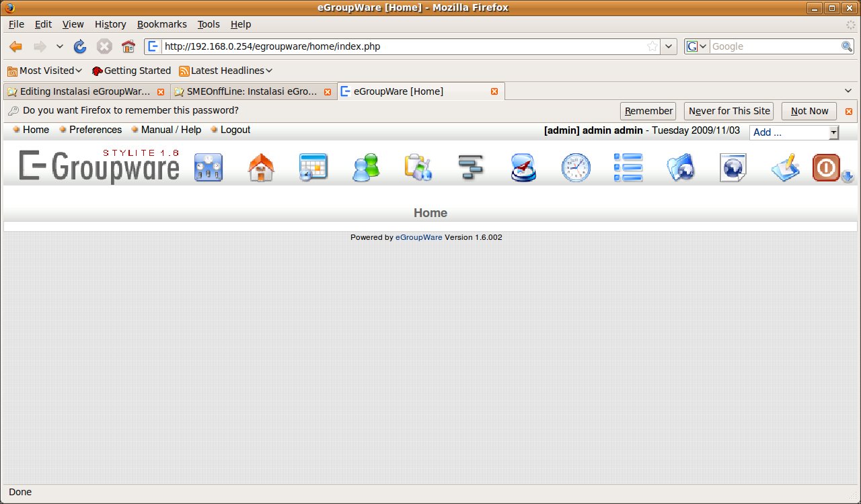Open the notepad with pencil icon
The height and width of the screenshot is (504, 861).
click(784, 167)
